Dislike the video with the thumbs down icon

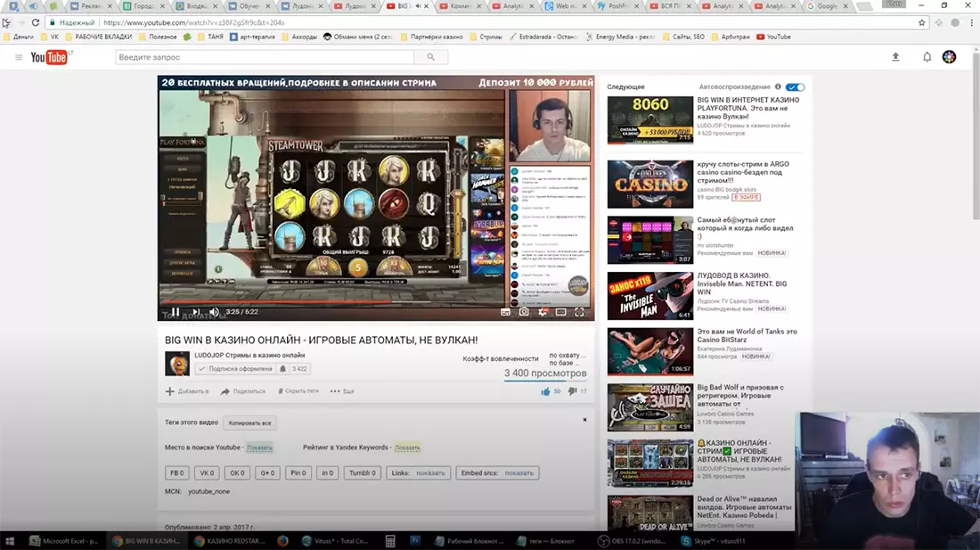tap(572, 391)
